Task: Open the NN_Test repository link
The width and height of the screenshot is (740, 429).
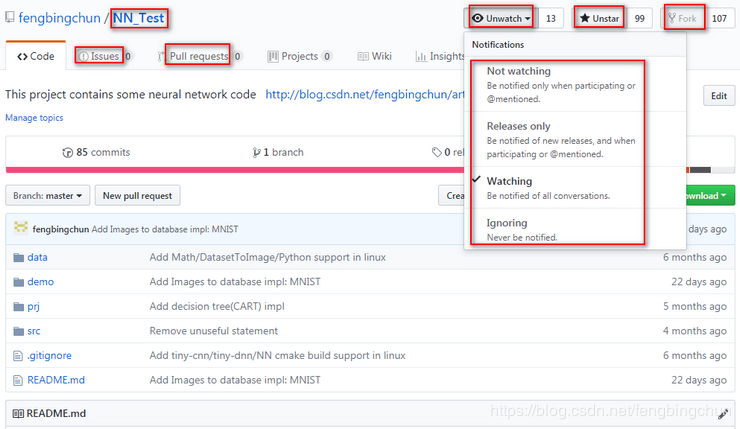Action: pyautogui.click(x=139, y=18)
